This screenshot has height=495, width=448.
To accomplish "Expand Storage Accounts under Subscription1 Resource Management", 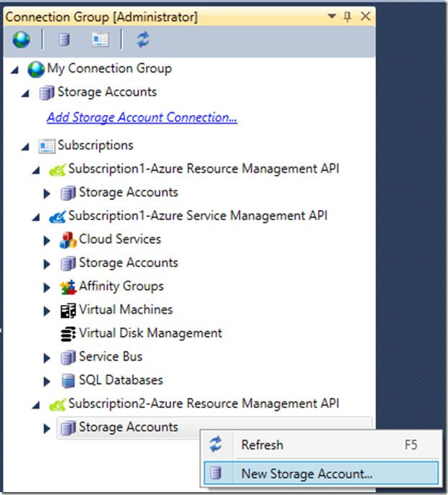I will (47, 194).
